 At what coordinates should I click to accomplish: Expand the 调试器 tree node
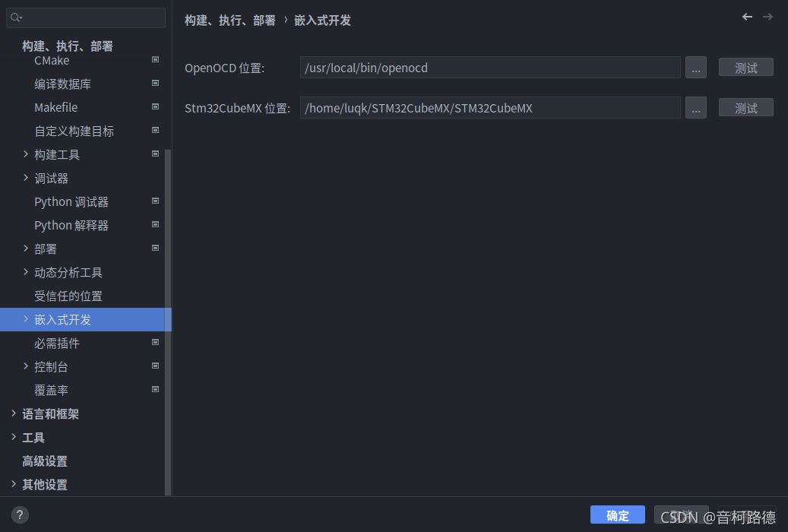coord(26,178)
